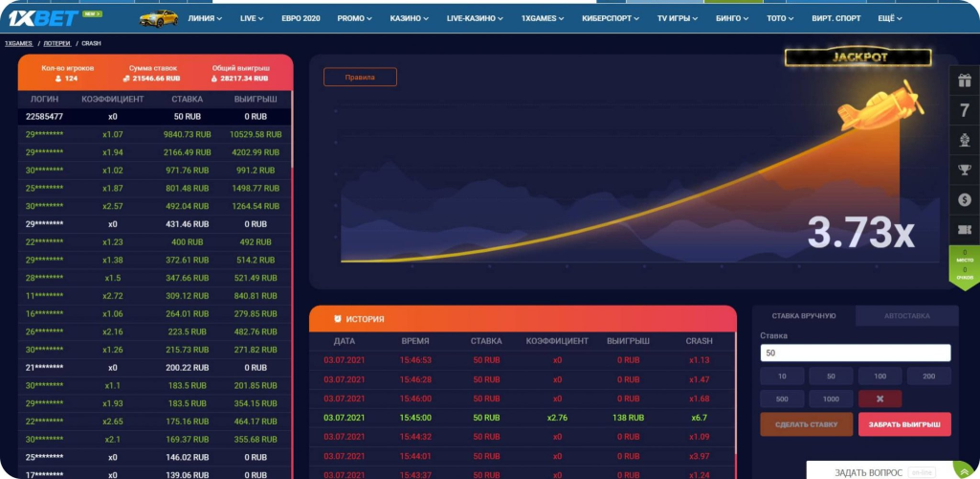Image resolution: width=980 pixels, height=479 pixels.
Task: Switch to the АВТОСТАВКА tab
Action: tap(905, 316)
